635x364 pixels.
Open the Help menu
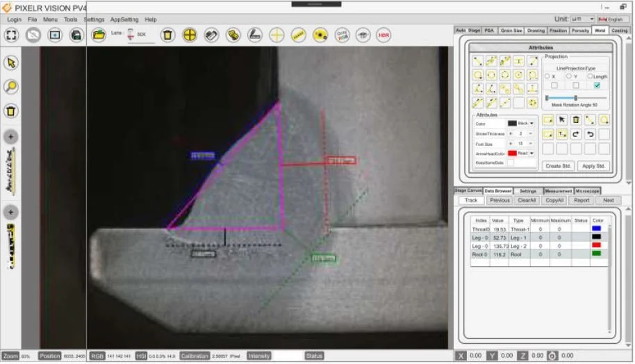[151, 19]
